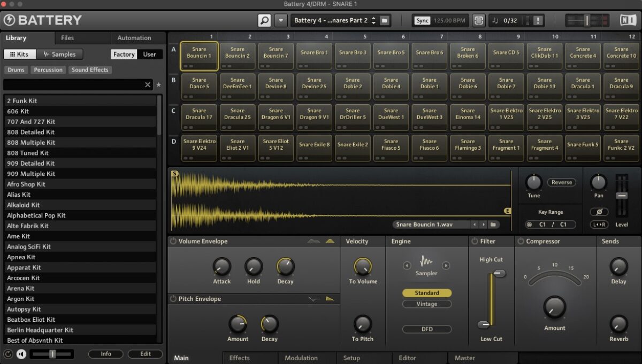Viewport: 642px width, 364px height.
Task: Toggle the DFD engine button
Action: (427, 329)
